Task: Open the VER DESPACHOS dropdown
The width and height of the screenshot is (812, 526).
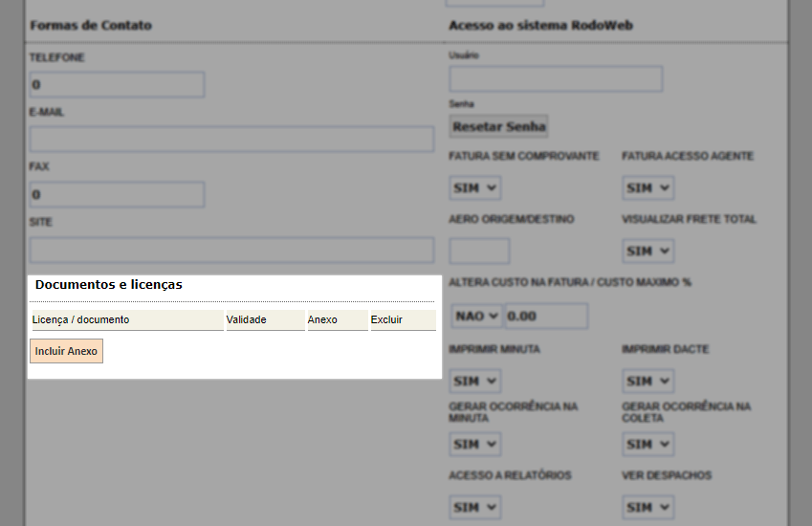Action: [647, 508]
